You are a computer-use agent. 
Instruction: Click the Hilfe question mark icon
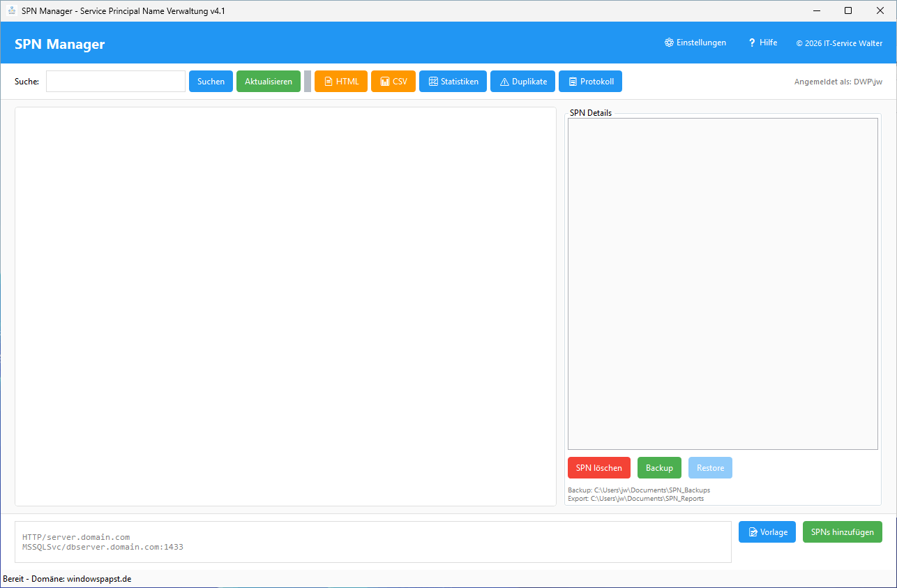click(x=752, y=43)
